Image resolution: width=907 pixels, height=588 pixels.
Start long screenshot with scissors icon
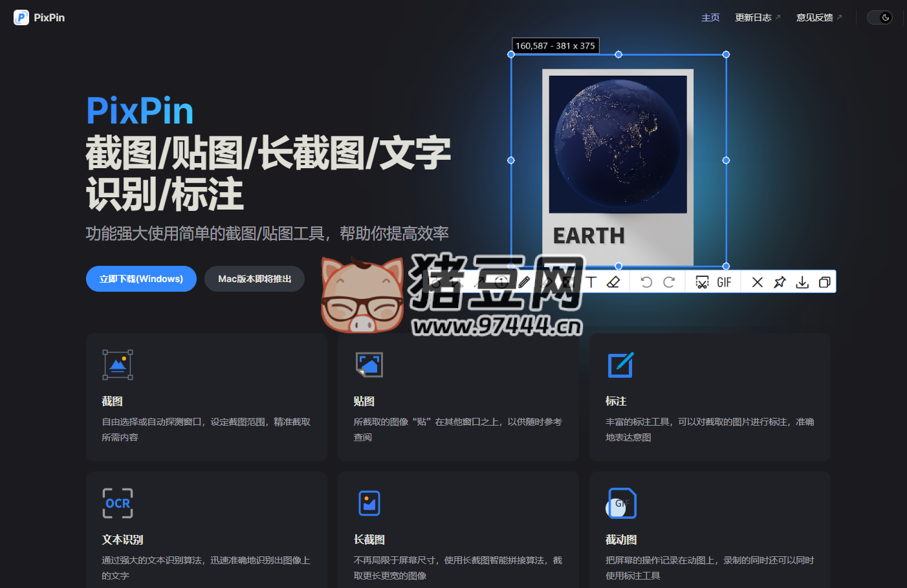702,282
